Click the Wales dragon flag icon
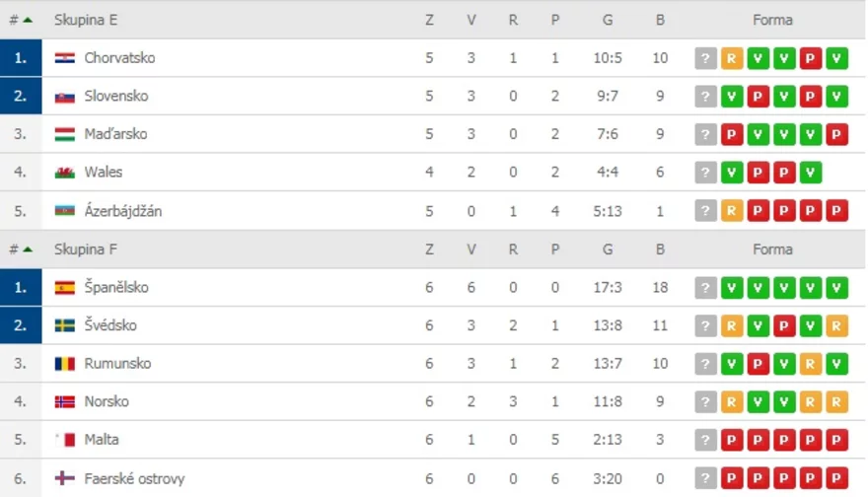The width and height of the screenshot is (868, 497). point(65,173)
